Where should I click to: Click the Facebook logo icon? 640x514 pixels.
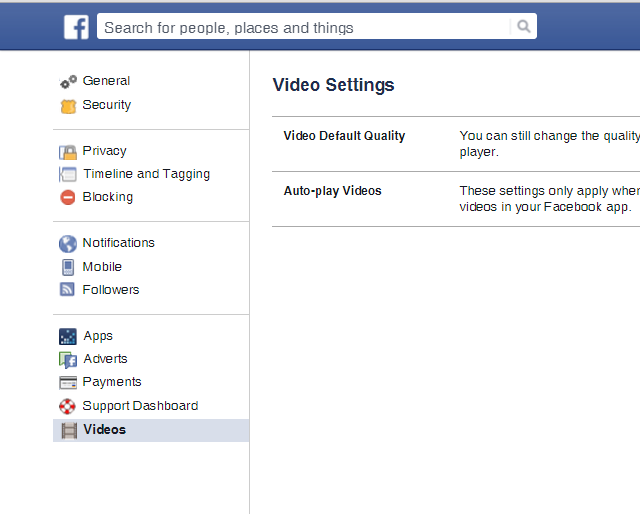click(x=76, y=27)
